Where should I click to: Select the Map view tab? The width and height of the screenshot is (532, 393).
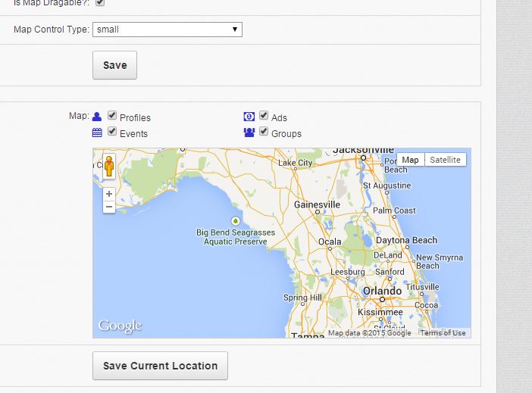[410, 160]
